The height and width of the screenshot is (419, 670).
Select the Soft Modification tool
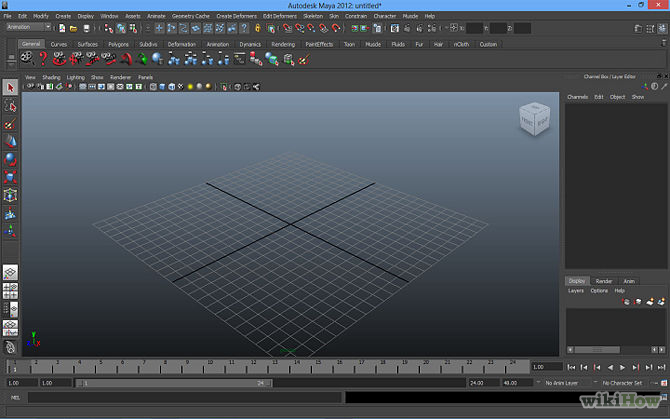click(10, 213)
